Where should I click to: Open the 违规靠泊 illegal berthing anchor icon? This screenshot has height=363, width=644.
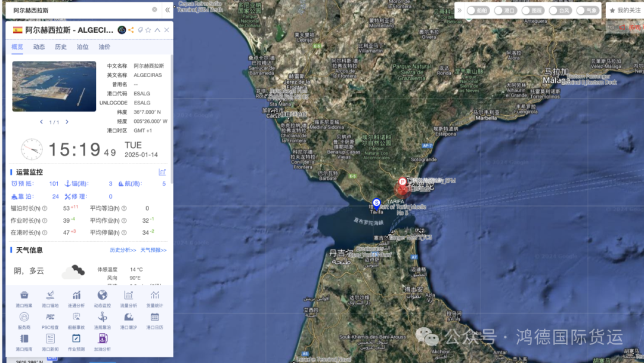103,317
